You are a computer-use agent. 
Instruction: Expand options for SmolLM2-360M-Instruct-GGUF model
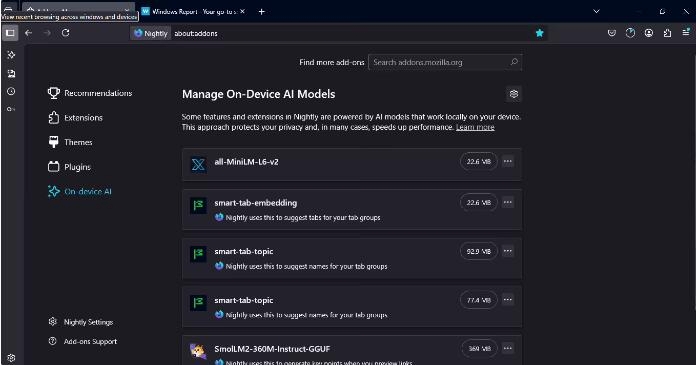(508, 349)
